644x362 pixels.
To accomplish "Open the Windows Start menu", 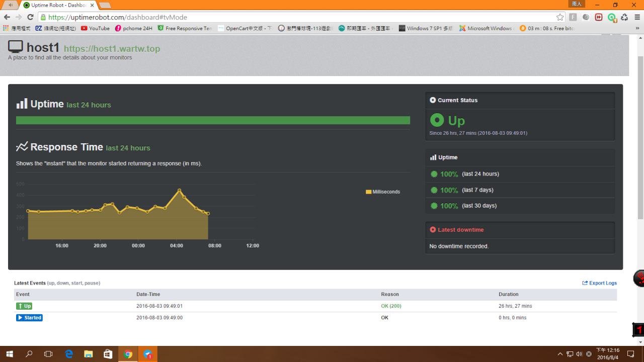I will [10, 354].
